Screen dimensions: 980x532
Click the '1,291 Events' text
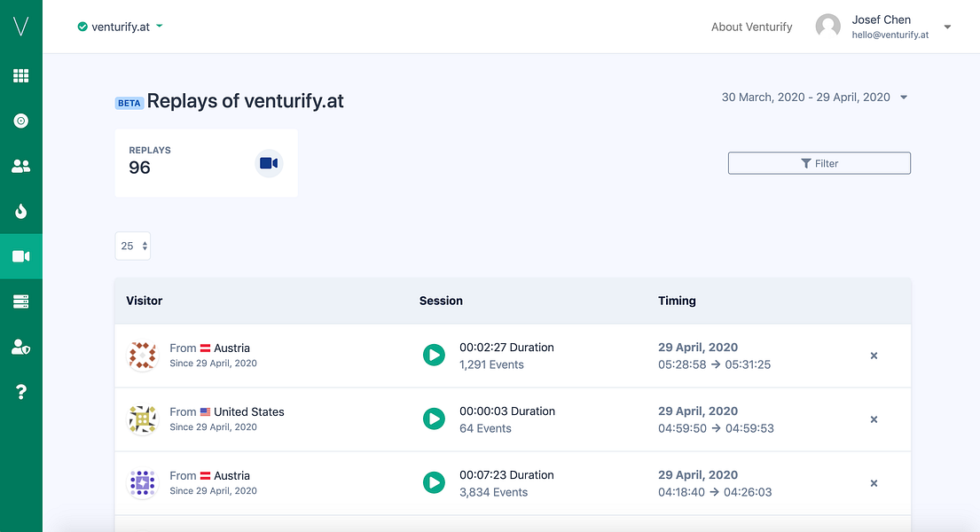(492, 364)
